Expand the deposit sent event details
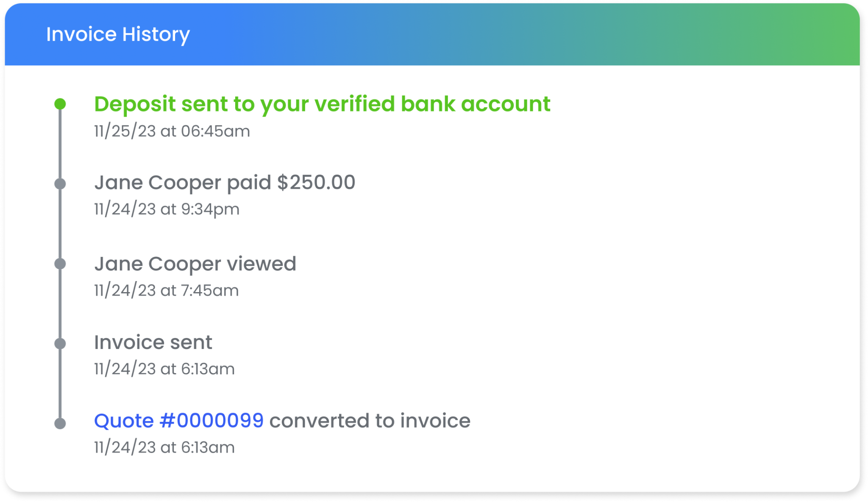The image size is (868, 502). click(x=322, y=104)
